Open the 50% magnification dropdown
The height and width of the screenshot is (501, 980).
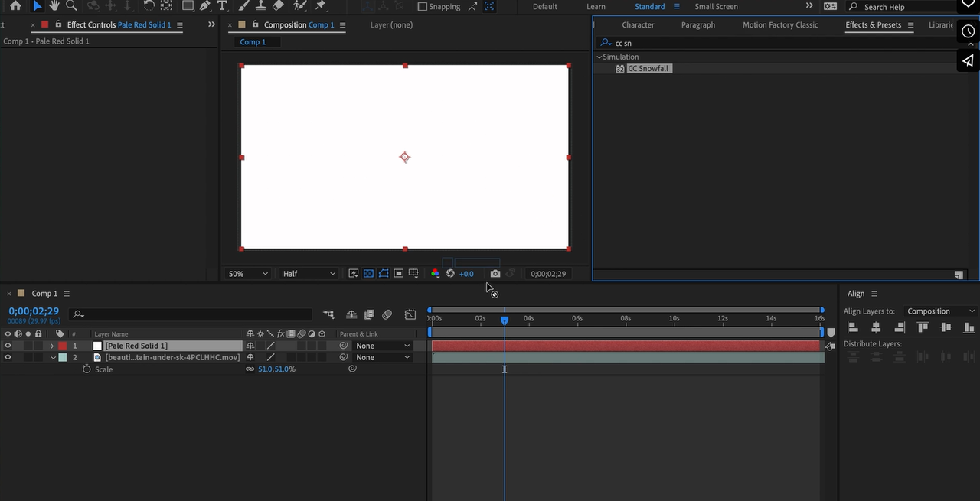[x=248, y=273]
